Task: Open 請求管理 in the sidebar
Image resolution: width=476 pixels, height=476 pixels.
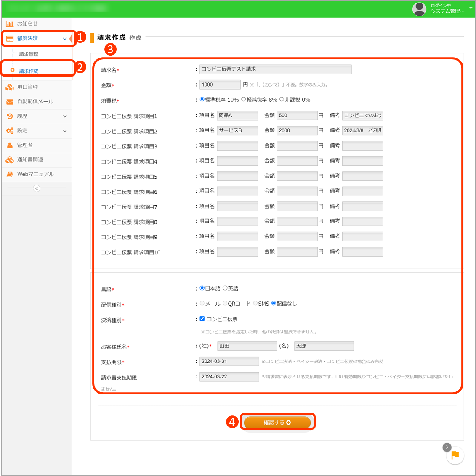Action: pos(29,54)
